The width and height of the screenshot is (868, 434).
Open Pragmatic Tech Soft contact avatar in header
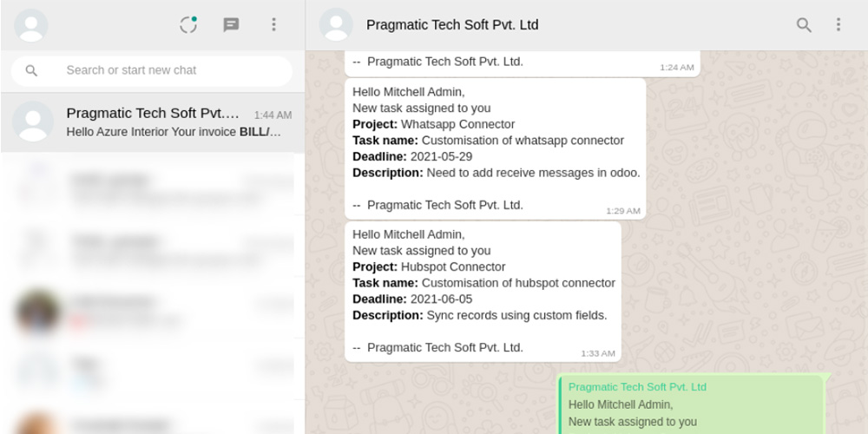click(x=336, y=25)
